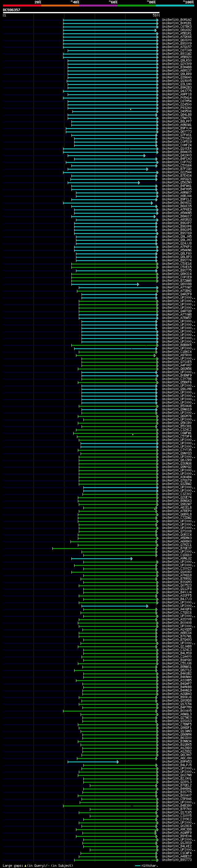Click the green ~80% identity legend segment

137,6
